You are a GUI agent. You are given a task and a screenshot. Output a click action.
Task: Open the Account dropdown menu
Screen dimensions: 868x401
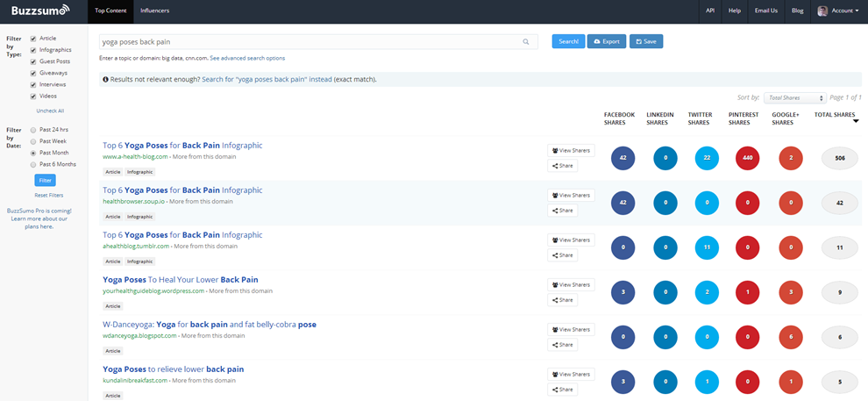click(x=839, y=11)
